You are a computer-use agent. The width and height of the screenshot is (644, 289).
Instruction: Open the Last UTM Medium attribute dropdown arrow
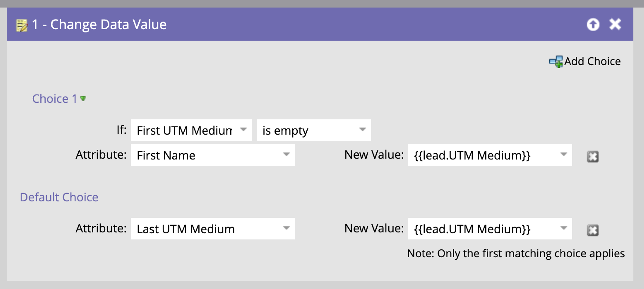pos(286,228)
